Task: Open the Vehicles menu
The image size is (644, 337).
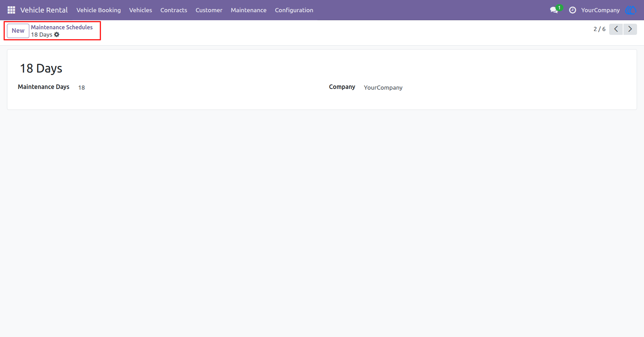Action: click(140, 10)
